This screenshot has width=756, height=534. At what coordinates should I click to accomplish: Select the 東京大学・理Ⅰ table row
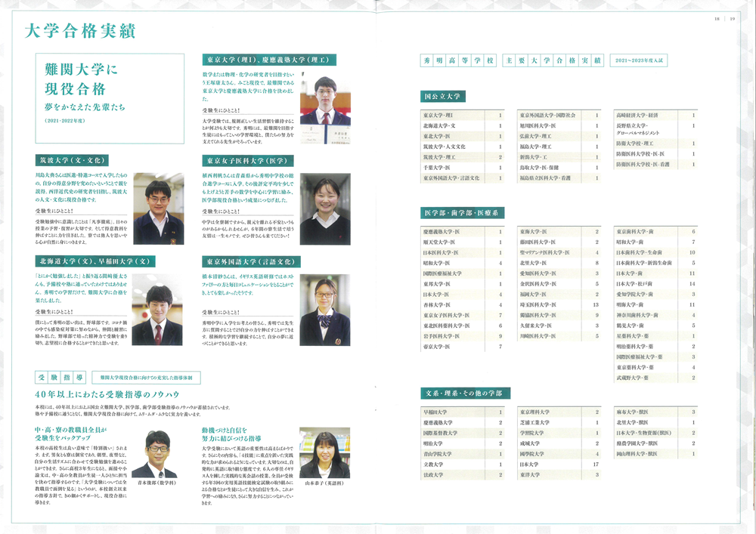coord(463,116)
